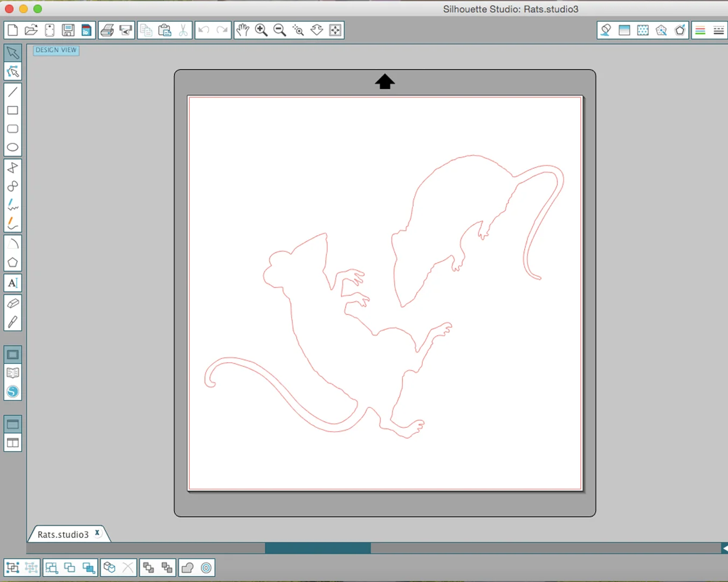Click the Deselect All icon
Screen dimensions: 728x582
(70, 567)
